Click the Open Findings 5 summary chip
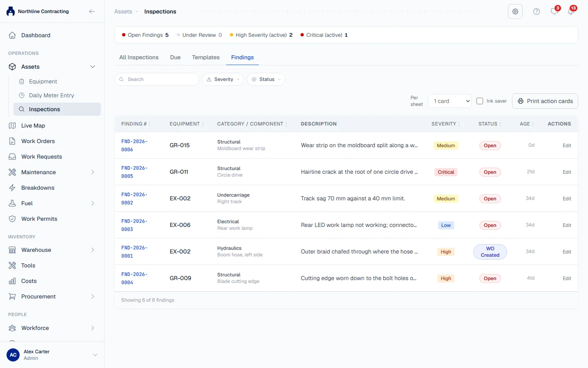Screen dimensions: 588x368 click(145, 35)
